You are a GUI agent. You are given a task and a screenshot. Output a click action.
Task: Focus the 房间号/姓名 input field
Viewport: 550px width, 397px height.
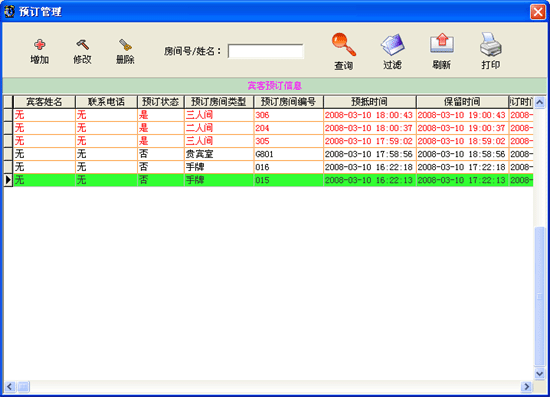point(266,51)
